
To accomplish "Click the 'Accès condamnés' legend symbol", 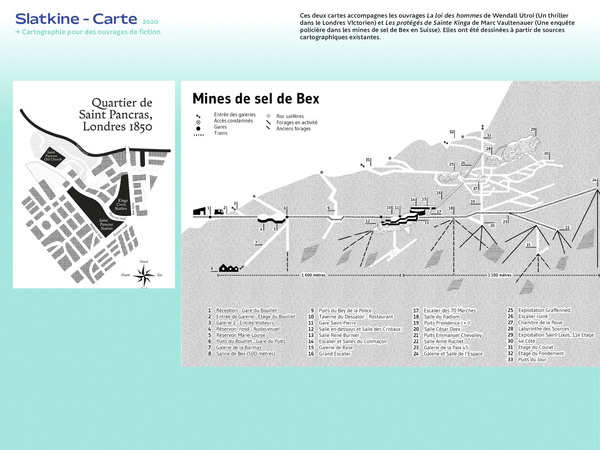I will click(x=198, y=122).
